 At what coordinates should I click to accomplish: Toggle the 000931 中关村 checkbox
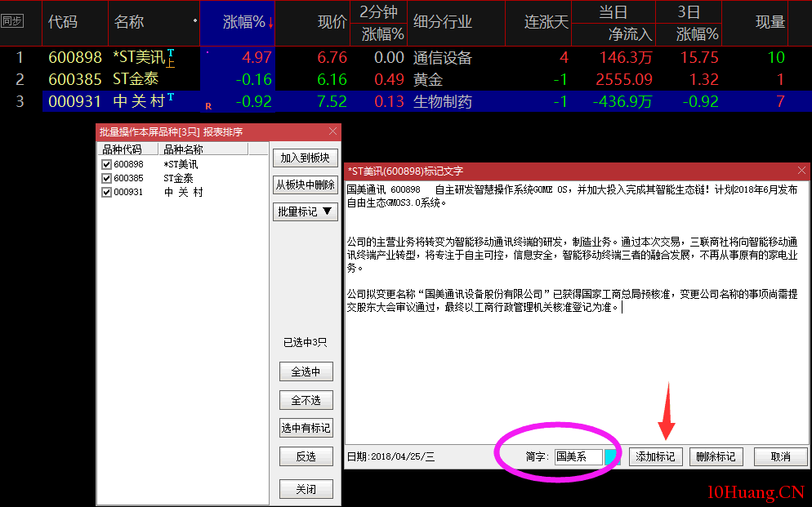pyautogui.click(x=107, y=192)
